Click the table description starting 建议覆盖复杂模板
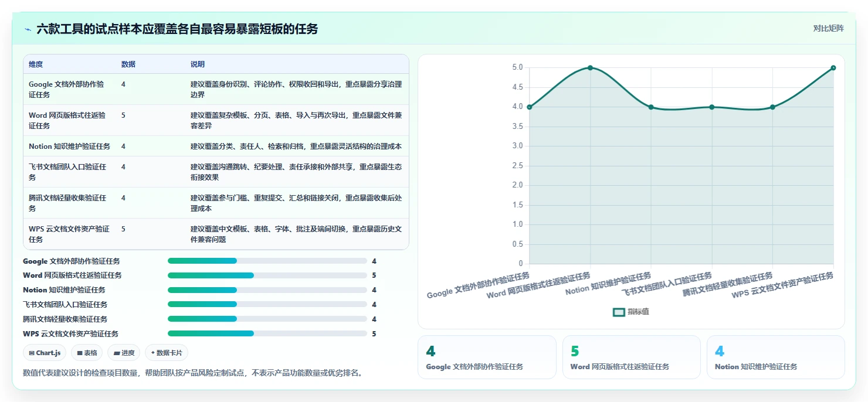Image resolution: width=868 pixels, height=402 pixels. pos(296,120)
